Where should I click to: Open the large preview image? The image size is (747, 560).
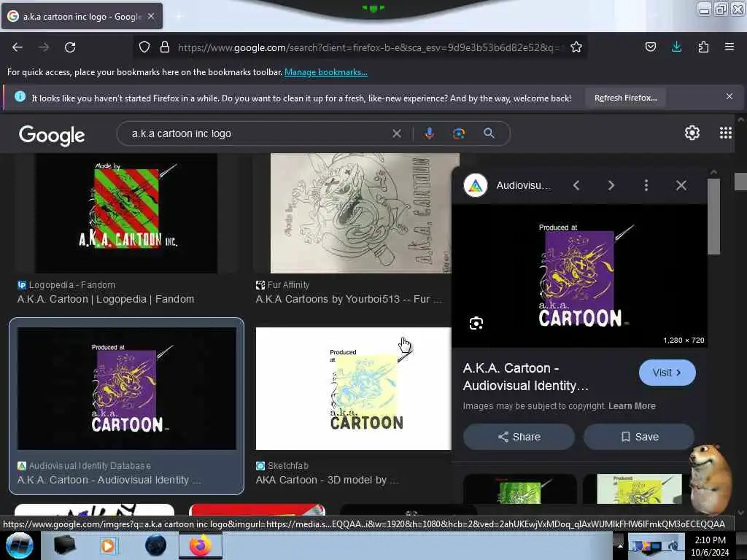pyautogui.click(x=580, y=276)
